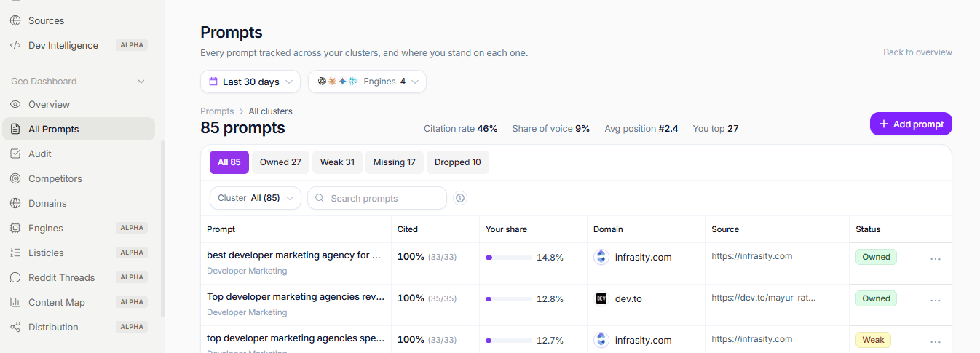Click the Domains globe icon

[x=15, y=203]
